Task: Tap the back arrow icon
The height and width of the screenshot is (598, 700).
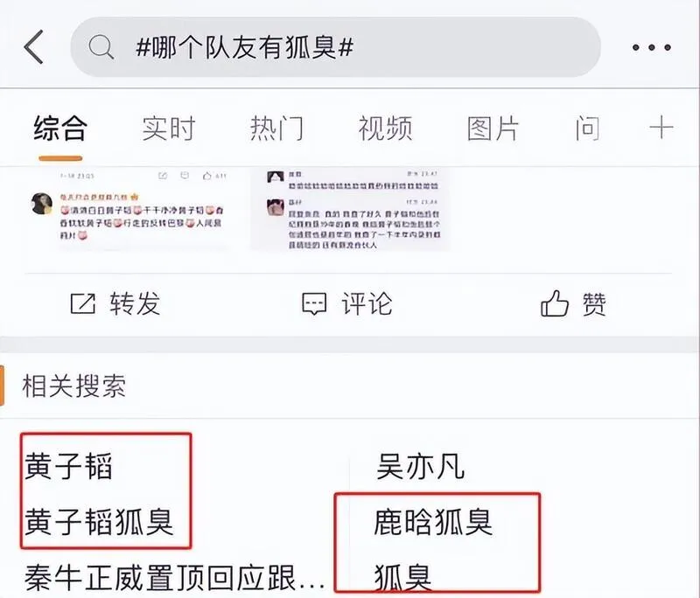Action: (x=34, y=47)
